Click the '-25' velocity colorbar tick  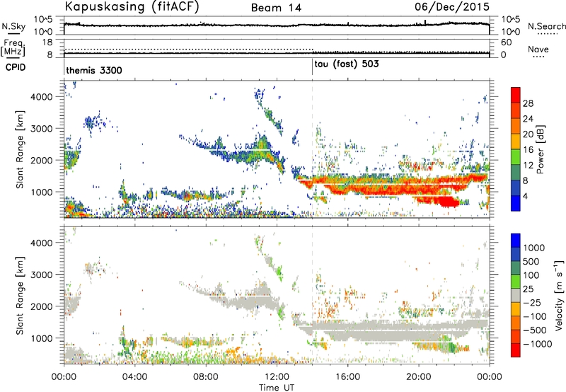point(533,302)
